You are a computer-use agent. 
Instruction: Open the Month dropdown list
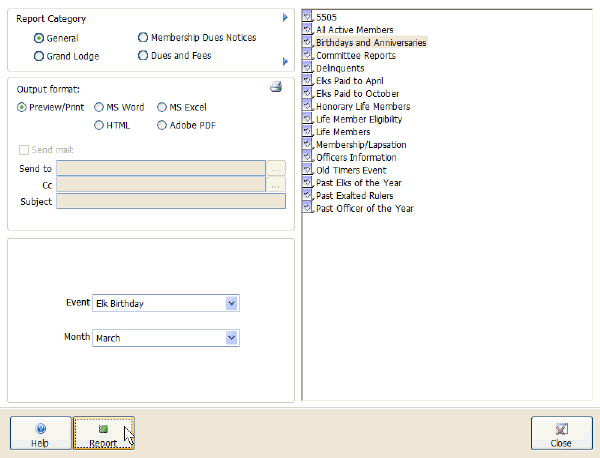pyautogui.click(x=232, y=338)
